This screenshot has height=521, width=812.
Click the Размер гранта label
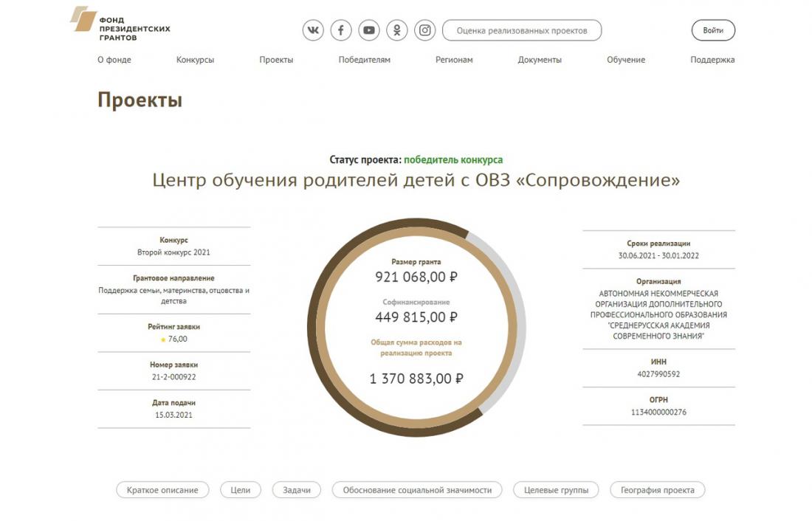tap(416, 262)
